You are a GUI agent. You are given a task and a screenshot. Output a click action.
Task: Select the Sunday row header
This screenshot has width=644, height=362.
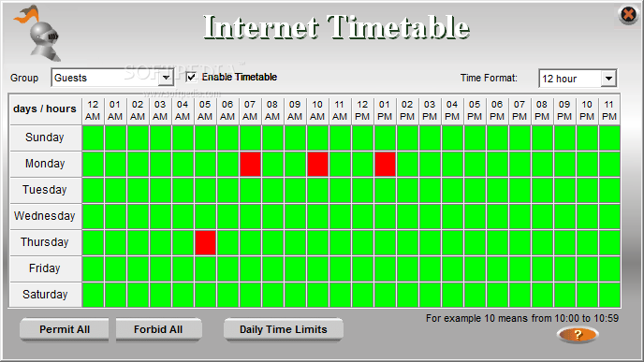46,138
